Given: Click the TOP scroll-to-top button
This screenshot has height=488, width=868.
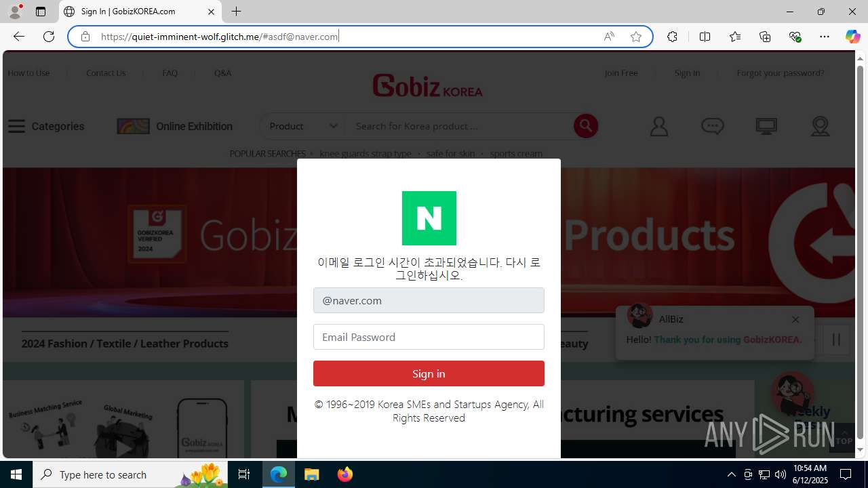Looking at the screenshot, I should click(x=844, y=436).
